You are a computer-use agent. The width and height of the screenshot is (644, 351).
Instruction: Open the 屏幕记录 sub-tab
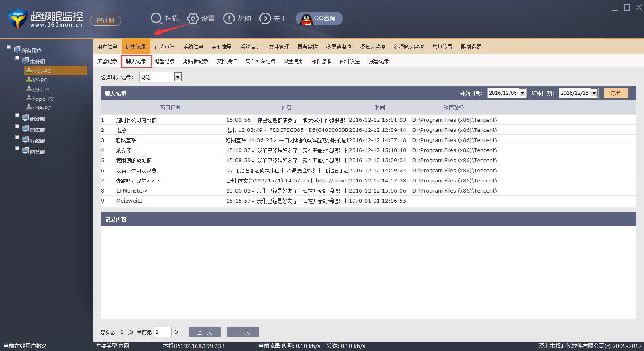pos(107,61)
